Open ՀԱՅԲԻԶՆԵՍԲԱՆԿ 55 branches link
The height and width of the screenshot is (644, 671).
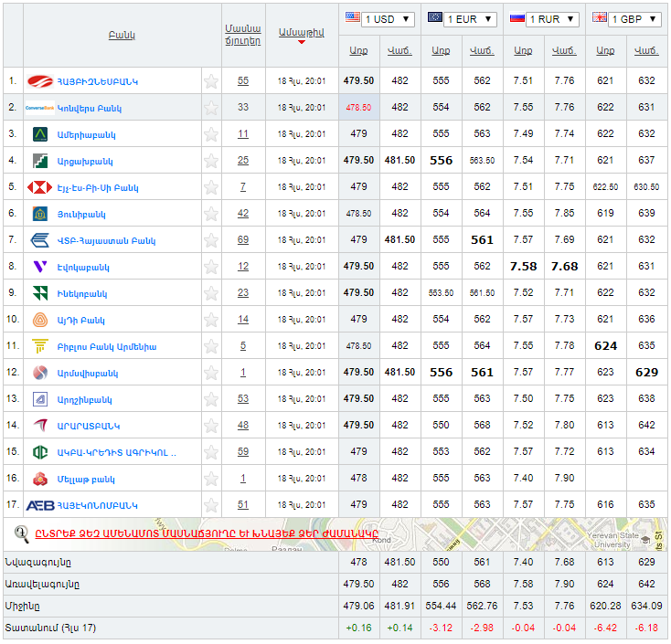[243, 80]
